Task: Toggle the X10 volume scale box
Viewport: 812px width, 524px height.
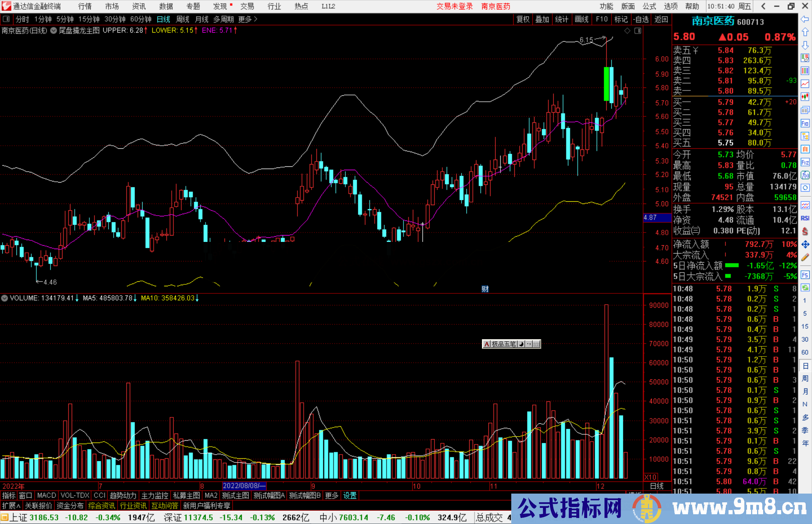Action: pos(651,477)
